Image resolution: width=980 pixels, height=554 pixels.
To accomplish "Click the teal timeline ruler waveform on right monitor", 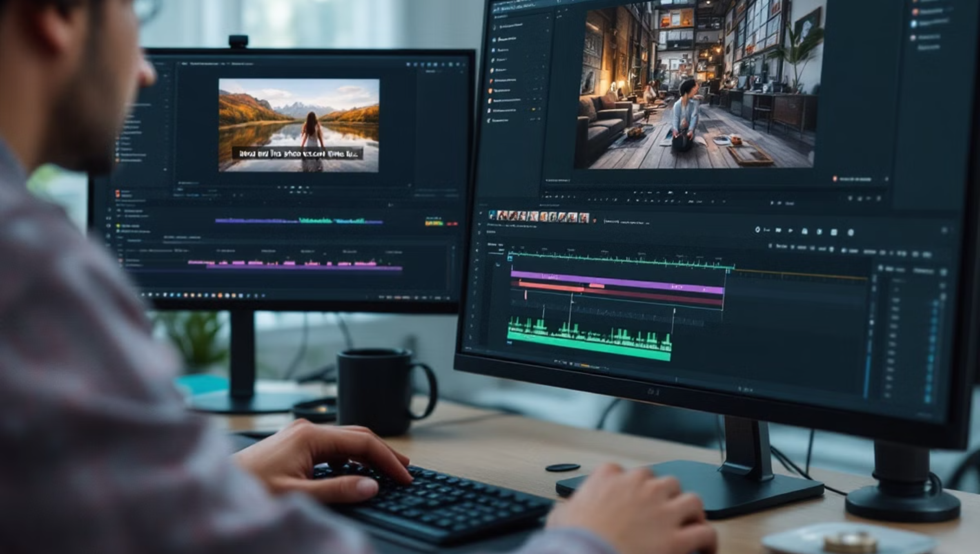I will click(x=621, y=260).
